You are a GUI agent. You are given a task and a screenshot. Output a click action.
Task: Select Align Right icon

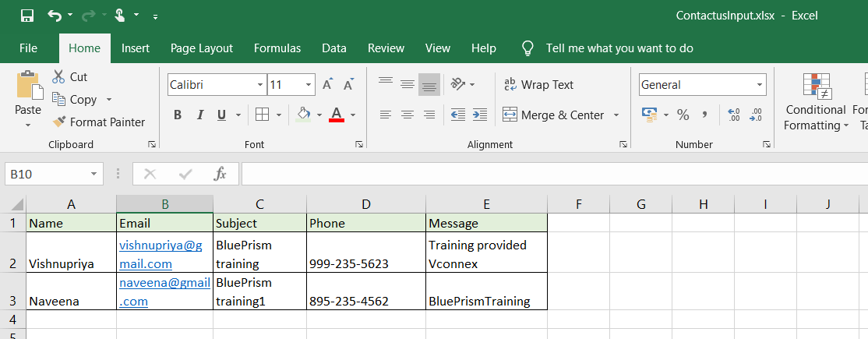click(x=429, y=115)
